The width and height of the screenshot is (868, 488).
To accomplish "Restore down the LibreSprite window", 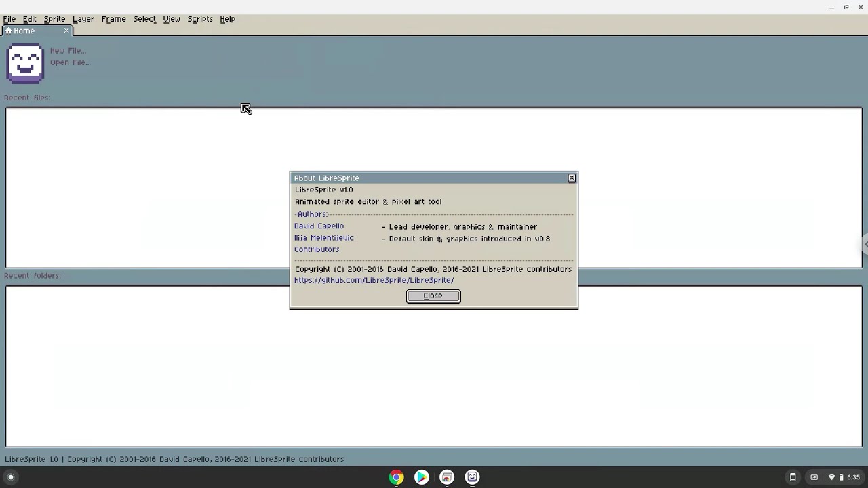I will pyautogui.click(x=846, y=7).
